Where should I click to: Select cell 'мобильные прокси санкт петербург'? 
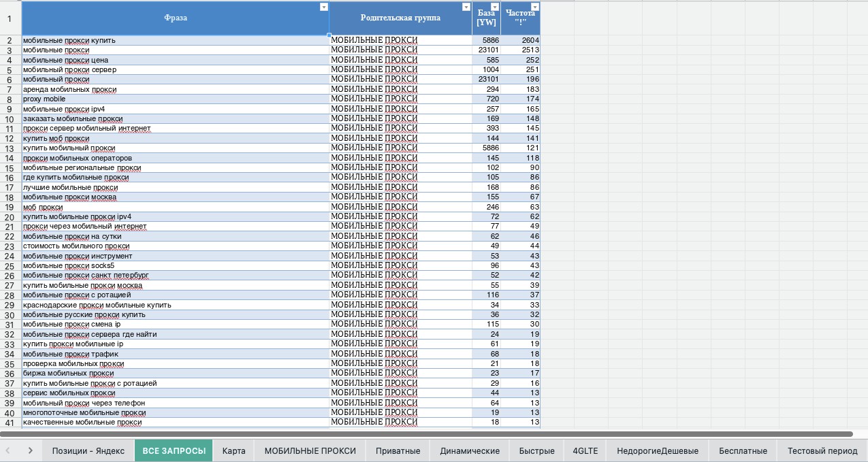pos(176,275)
